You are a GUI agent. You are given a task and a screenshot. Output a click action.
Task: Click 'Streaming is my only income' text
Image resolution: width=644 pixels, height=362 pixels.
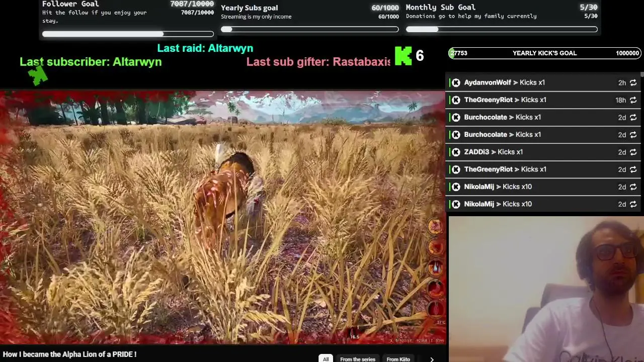[x=256, y=17]
